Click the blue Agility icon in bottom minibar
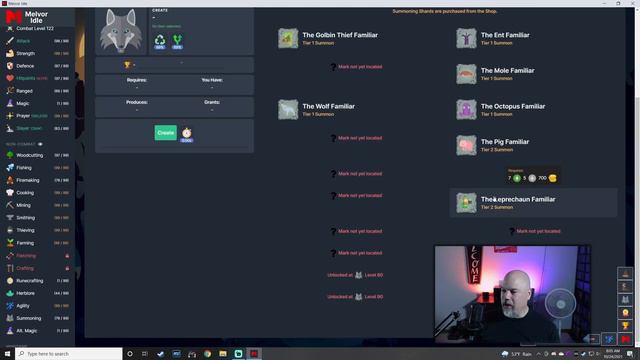 coord(609,339)
